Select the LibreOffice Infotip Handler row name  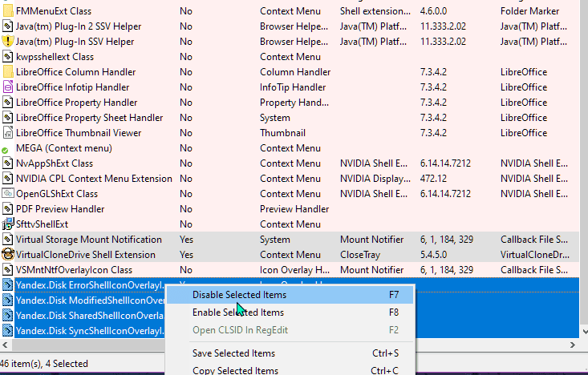click(x=72, y=87)
